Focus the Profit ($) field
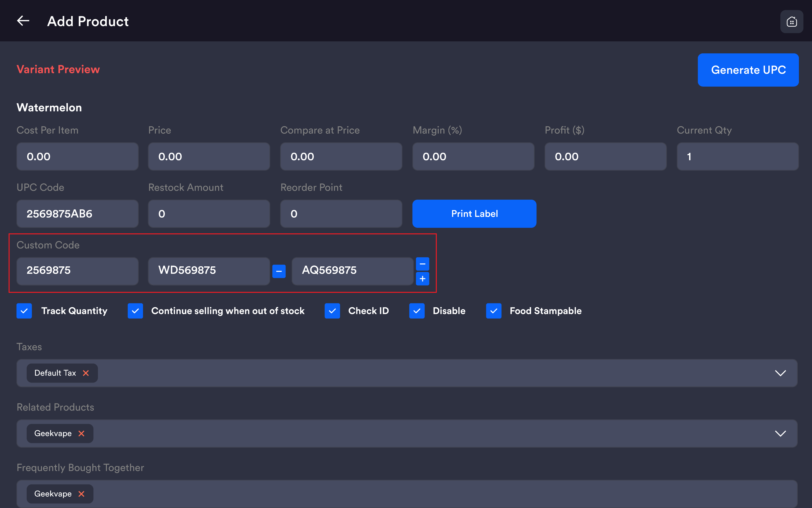This screenshot has height=508, width=812. click(605, 156)
